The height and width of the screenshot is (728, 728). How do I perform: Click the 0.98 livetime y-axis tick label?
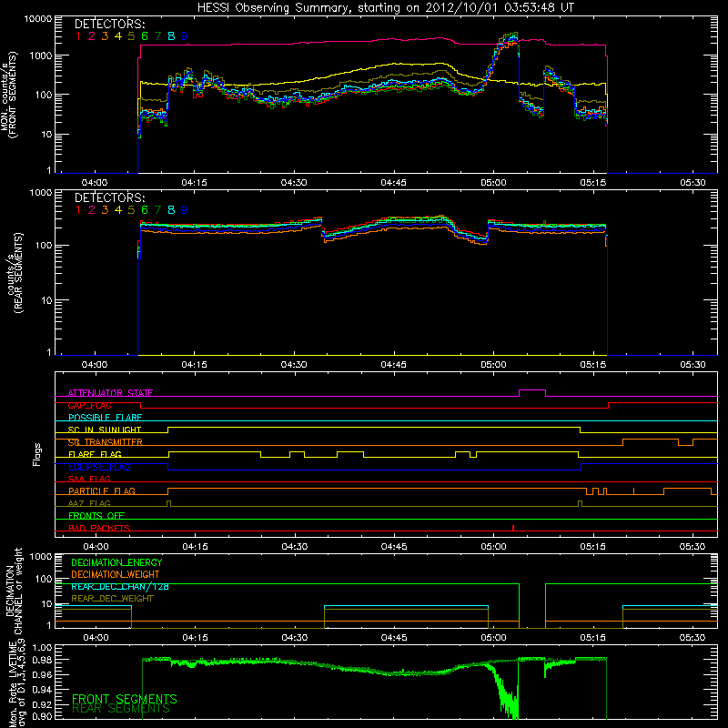tap(42, 660)
